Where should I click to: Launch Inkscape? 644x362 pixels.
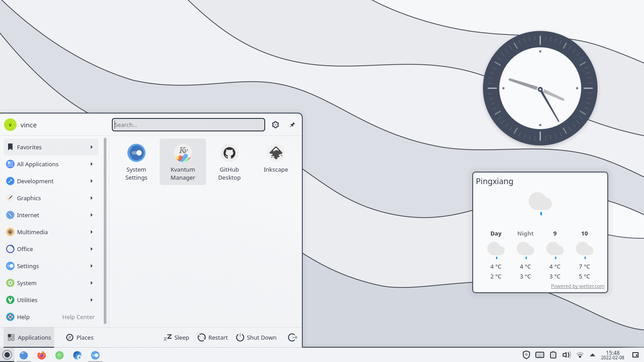[x=276, y=162]
